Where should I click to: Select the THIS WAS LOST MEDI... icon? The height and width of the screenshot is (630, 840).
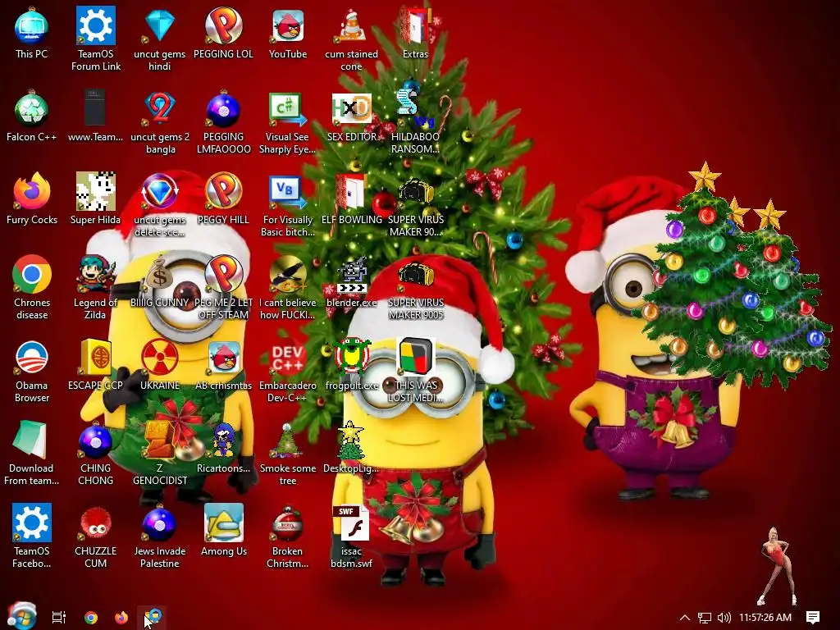[x=415, y=356]
